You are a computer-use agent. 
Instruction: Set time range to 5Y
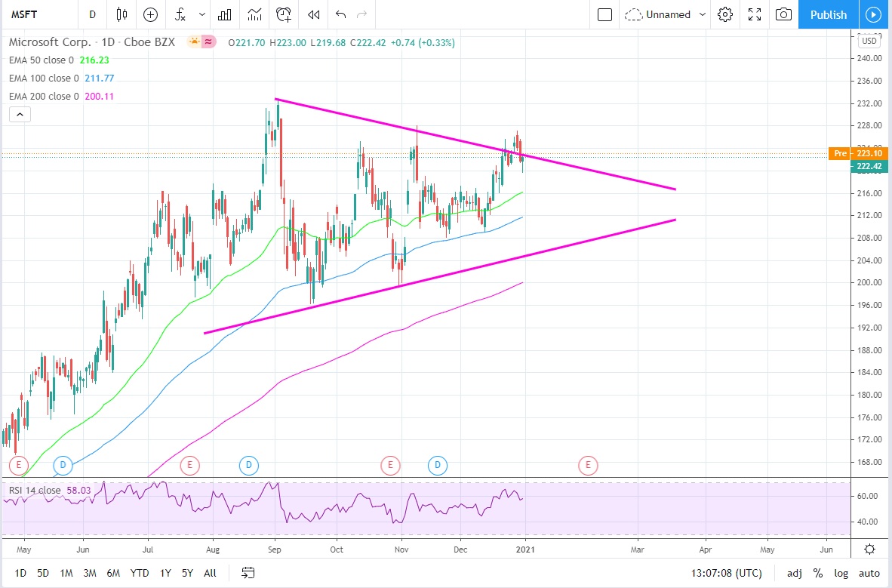point(187,573)
